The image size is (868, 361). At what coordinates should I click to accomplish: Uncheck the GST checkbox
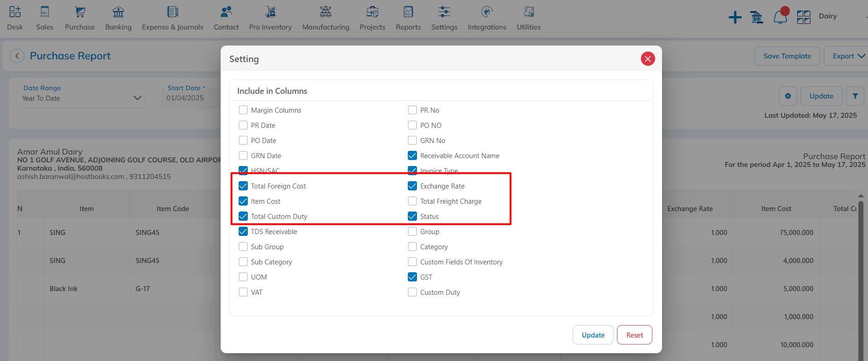tap(412, 277)
